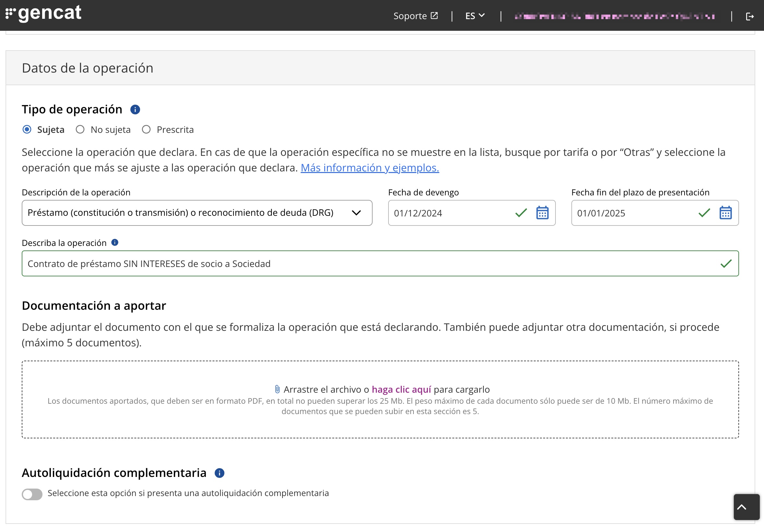Open the Soporte link in the header
Viewport: 764px width, 532px height.
tap(415, 16)
